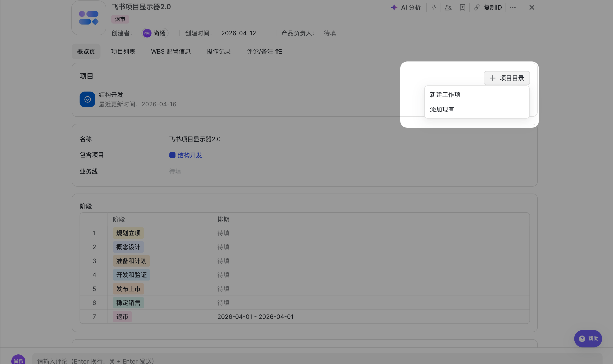
Task: Click the 退市 stage tag in table
Action: pyautogui.click(x=122, y=317)
